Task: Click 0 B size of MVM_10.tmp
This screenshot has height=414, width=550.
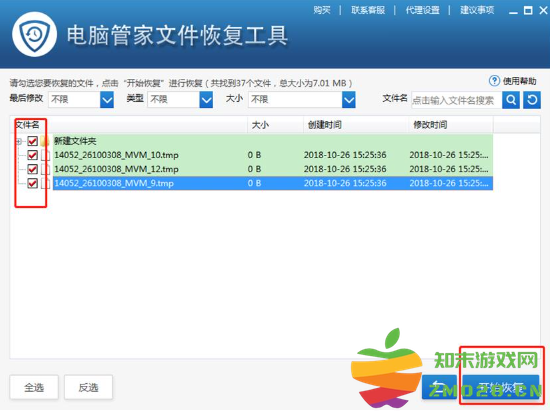Action: point(254,155)
